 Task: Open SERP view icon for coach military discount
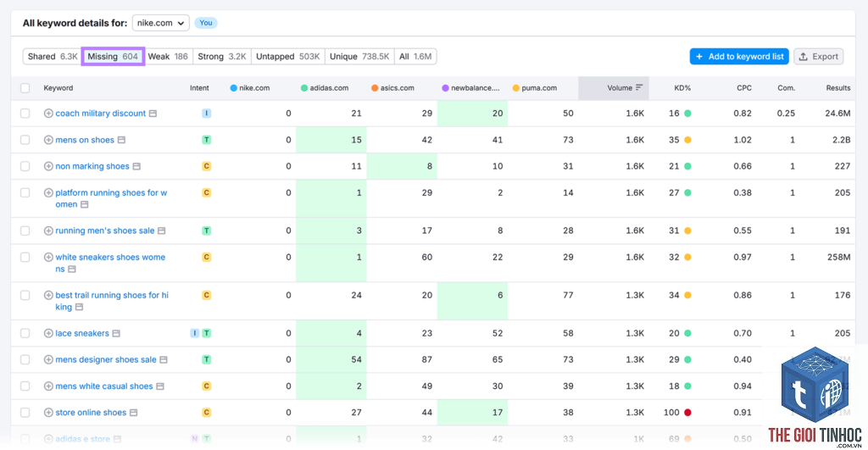tap(153, 114)
